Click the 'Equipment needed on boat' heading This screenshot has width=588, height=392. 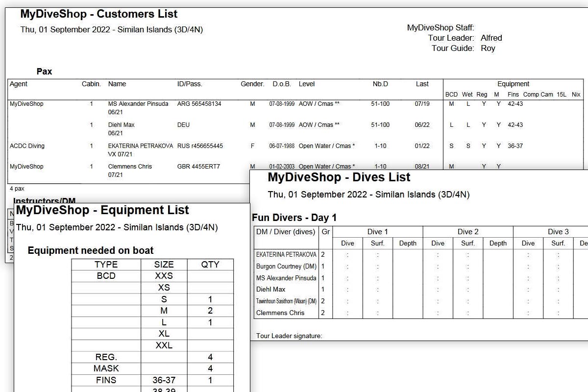(91, 250)
